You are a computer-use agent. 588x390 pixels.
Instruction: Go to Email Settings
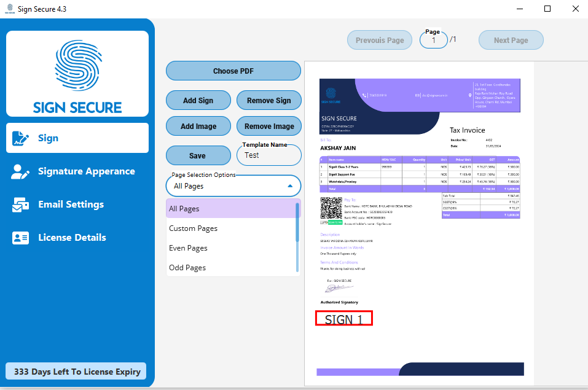pyautogui.click(x=77, y=205)
